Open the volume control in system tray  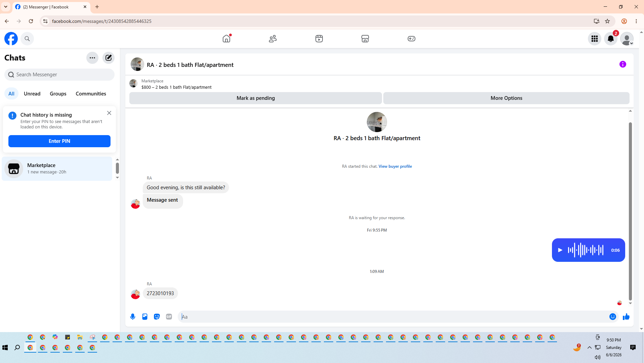click(597, 357)
